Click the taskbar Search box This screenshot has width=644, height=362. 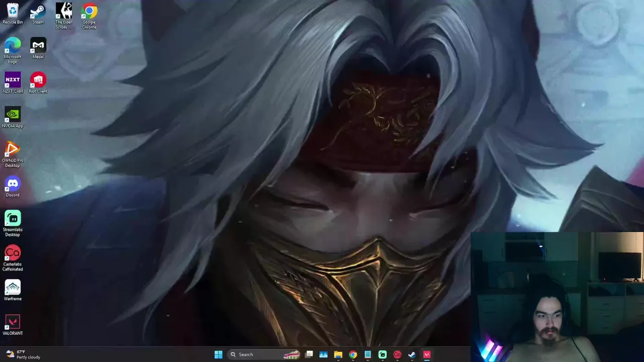click(264, 354)
